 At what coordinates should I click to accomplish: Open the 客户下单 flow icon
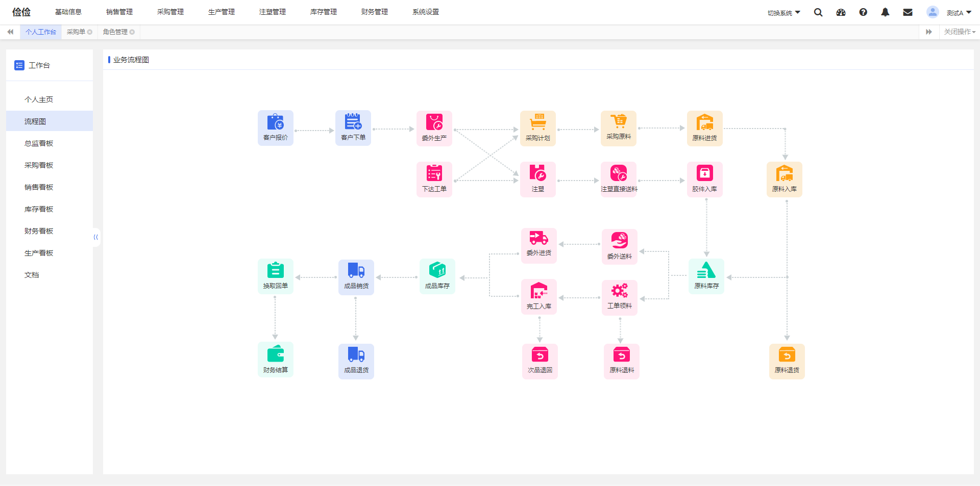point(353,128)
